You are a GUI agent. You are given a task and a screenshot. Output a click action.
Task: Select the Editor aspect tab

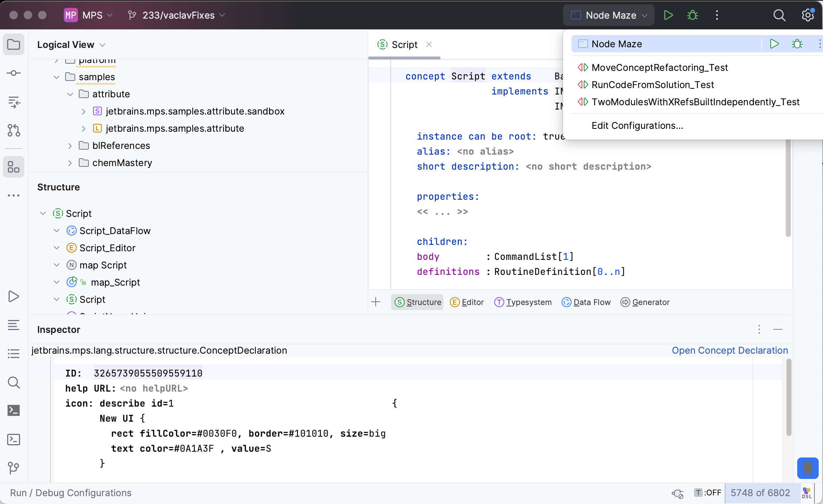(467, 301)
